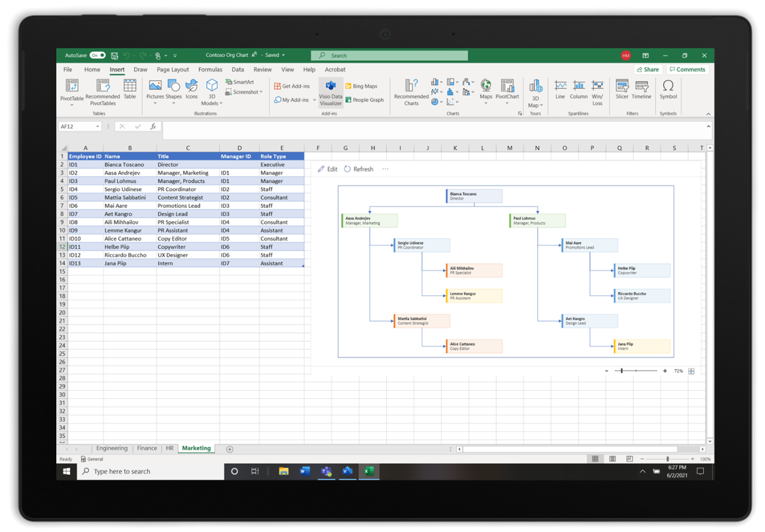The height and width of the screenshot is (532, 765).
Task: Open the Visio Data Visualizer add-in
Action: click(x=330, y=92)
